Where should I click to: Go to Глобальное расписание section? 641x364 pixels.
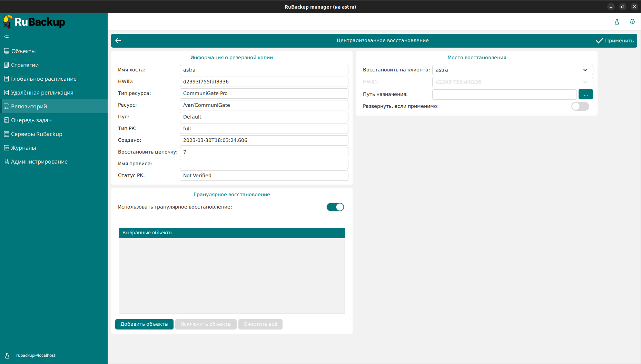(44, 79)
